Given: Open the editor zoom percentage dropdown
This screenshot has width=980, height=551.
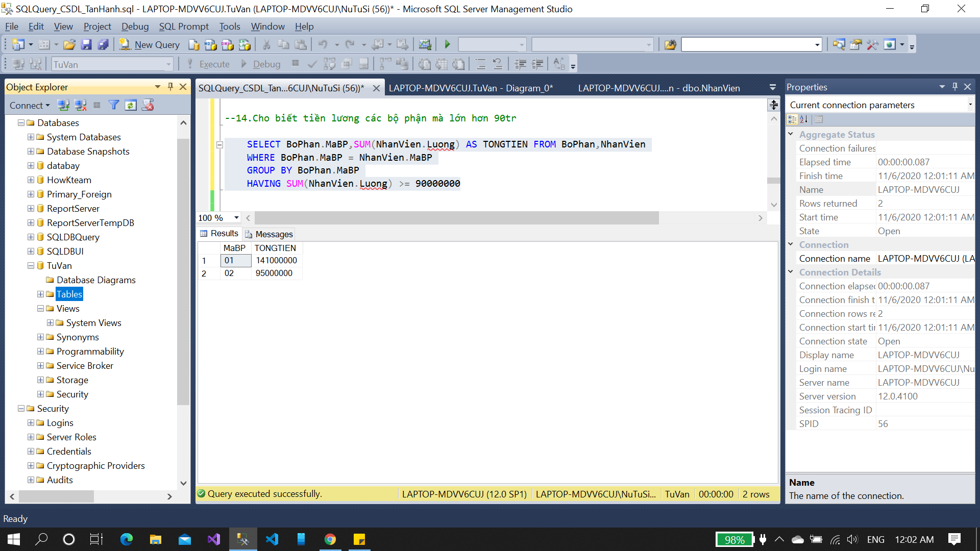Looking at the screenshot, I should [x=236, y=218].
